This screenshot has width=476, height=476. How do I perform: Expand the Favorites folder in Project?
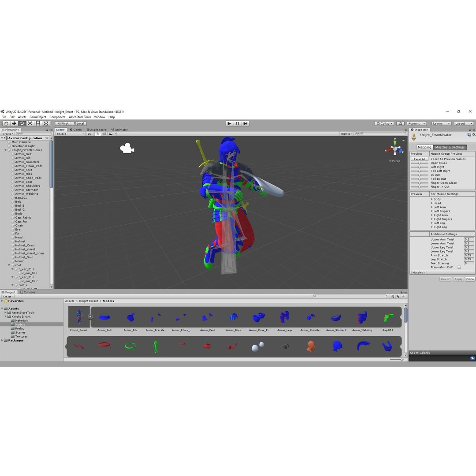click(2, 301)
